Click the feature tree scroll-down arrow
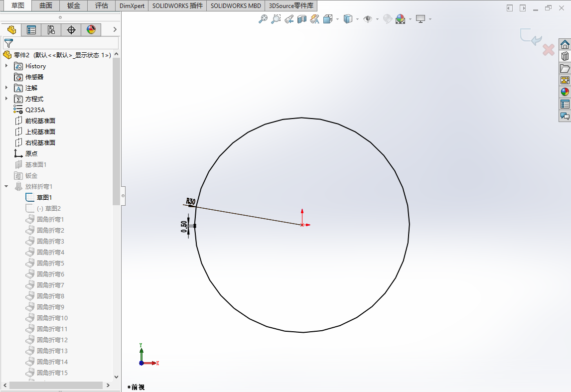 point(117,377)
